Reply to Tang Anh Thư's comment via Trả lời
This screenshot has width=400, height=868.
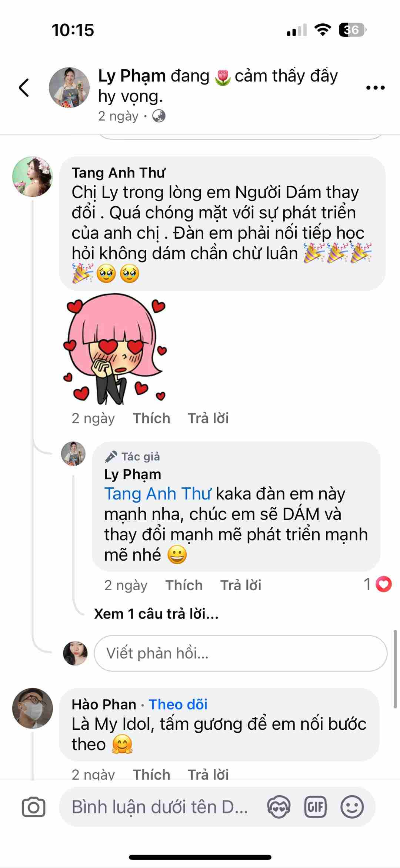(x=208, y=418)
